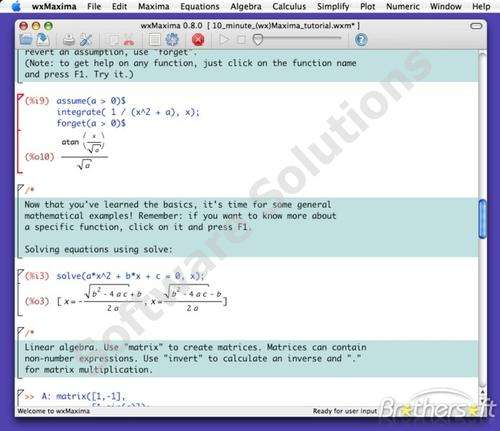This screenshot has height=431, width=500.
Task: Fold the Linear algebra comment cell
Action: [20, 331]
